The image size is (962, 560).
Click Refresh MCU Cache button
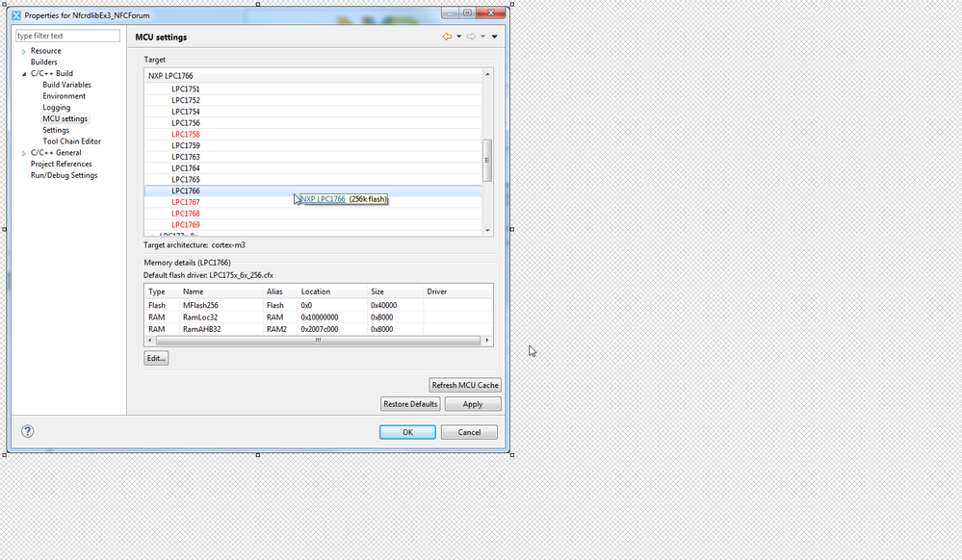(465, 385)
